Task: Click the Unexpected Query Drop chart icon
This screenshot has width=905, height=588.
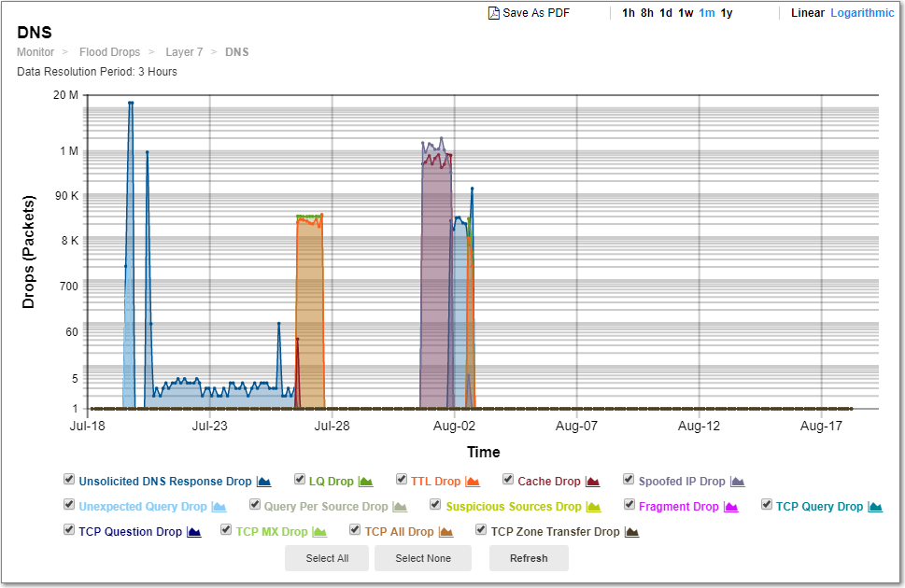Action: [x=219, y=505]
